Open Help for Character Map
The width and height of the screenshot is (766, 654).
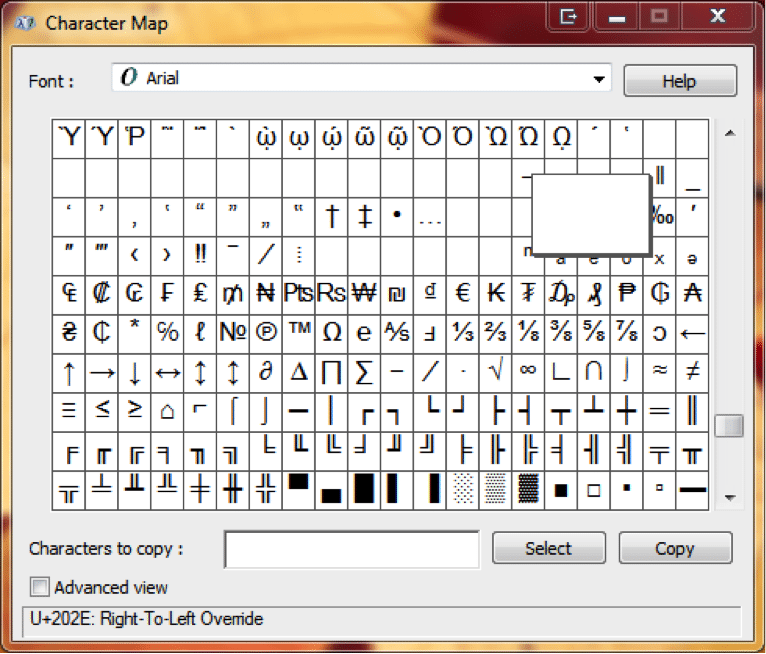(679, 81)
